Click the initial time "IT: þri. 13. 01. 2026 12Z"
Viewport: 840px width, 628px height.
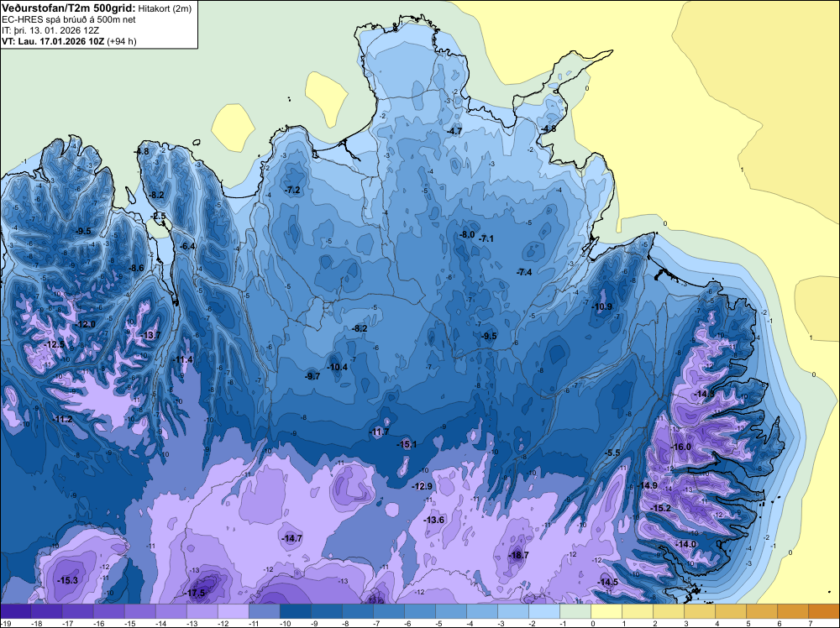tap(50, 30)
